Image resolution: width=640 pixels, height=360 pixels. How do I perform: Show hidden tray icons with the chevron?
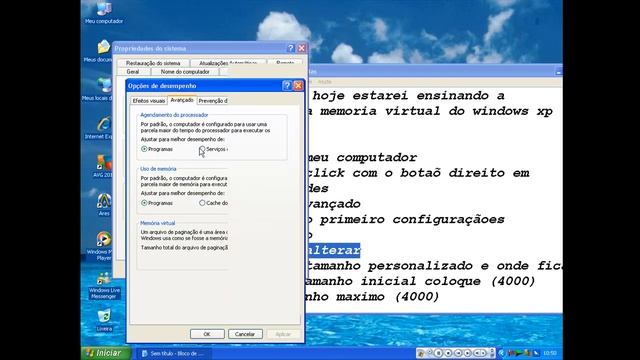[501, 353]
